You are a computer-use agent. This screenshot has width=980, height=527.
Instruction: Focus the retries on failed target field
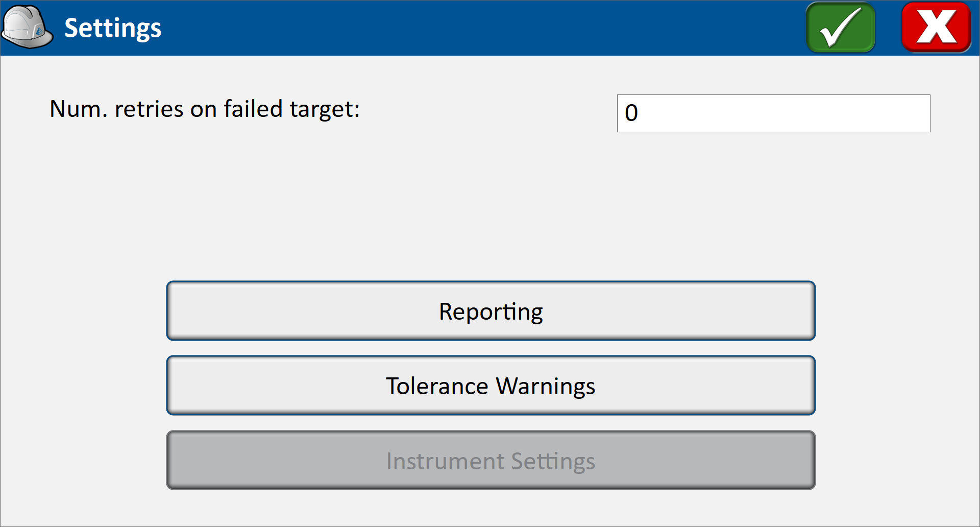tap(773, 113)
